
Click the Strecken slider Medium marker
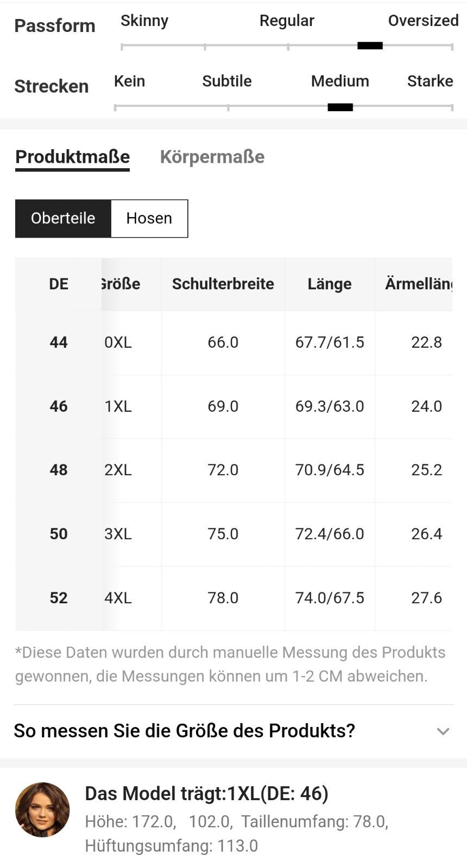pos(340,107)
